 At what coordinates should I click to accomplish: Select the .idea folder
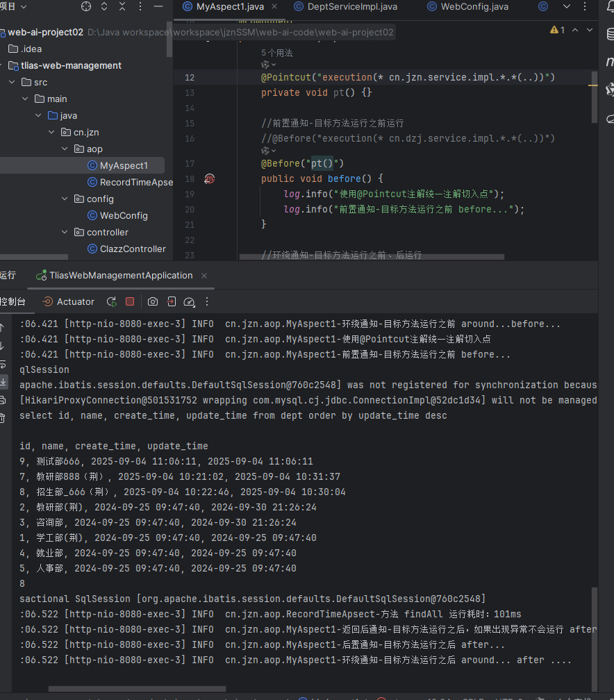pyautogui.click(x=26, y=49)
